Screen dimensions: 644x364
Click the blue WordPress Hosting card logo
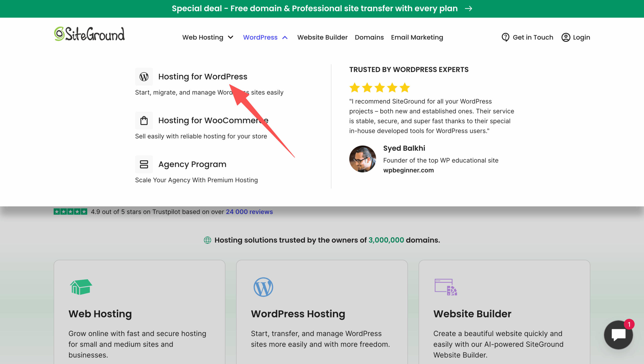click(x=263, y=287)
